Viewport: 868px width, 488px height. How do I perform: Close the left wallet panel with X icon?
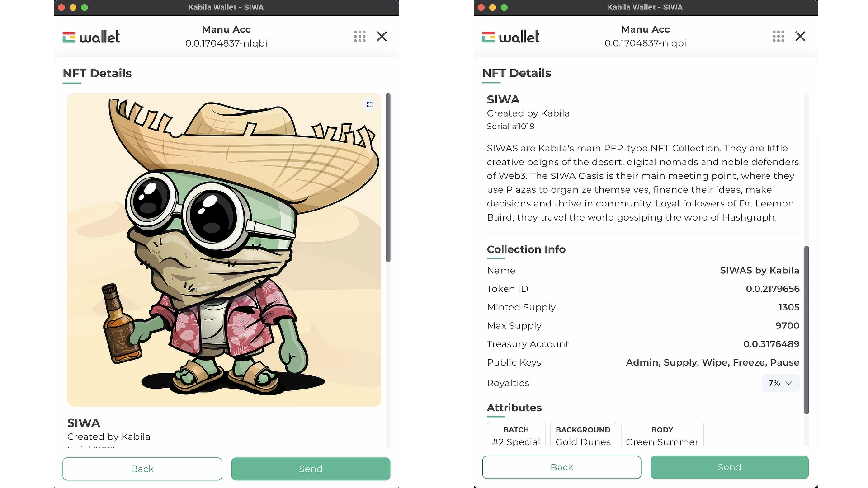[x=382, y=37]
